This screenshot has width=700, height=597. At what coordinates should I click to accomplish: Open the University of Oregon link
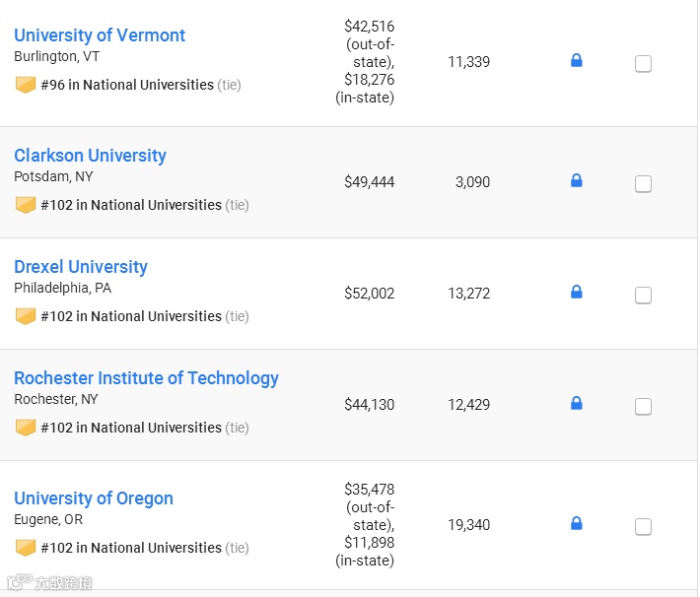tap(94, 498)
